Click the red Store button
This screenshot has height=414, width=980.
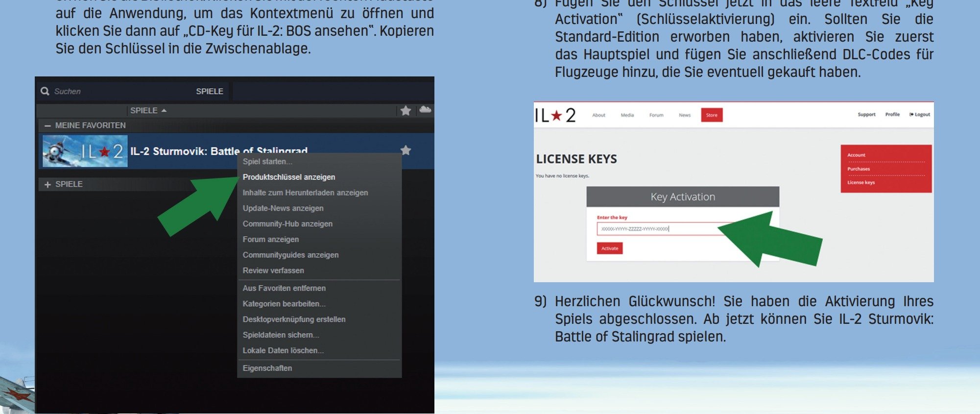tap(712, 115)
